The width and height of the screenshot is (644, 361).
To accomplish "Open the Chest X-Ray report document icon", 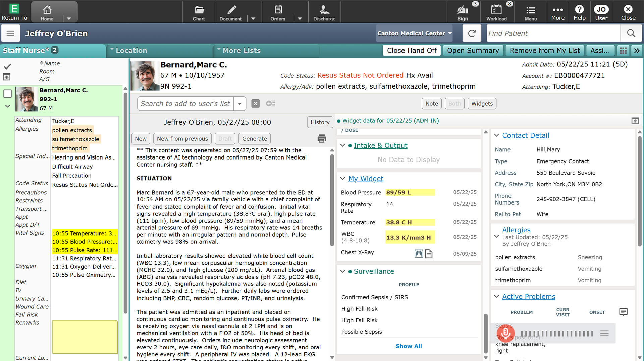I will pos(429,254).
